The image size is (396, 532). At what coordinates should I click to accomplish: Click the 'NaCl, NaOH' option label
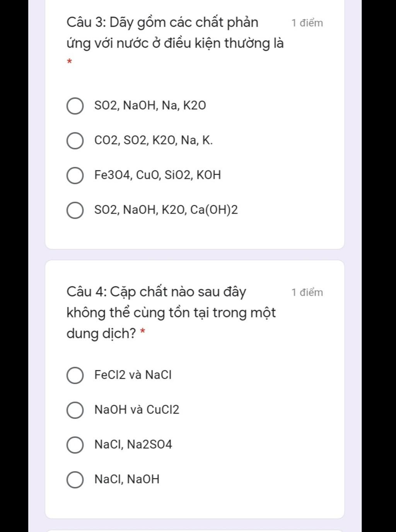(127, 479)
